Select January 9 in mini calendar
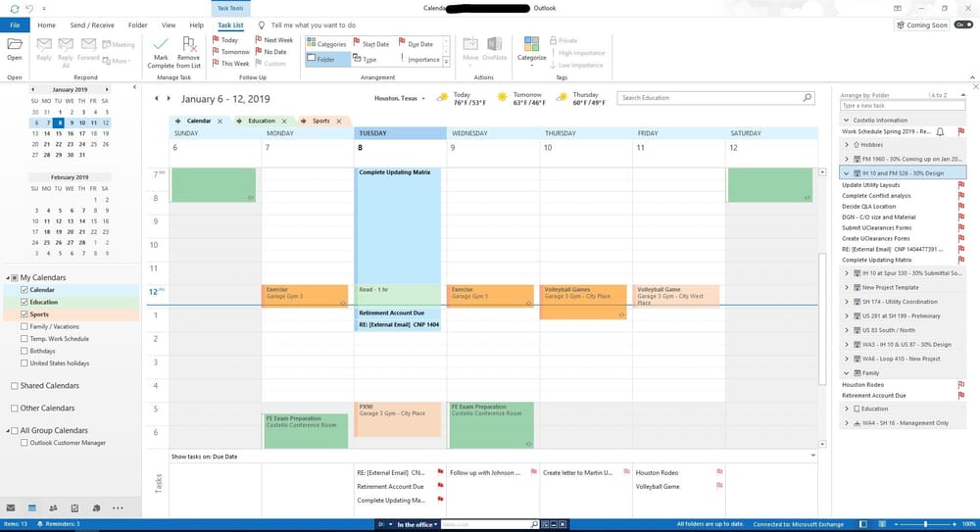The image size is (980, 532). (x=71, y=122)
